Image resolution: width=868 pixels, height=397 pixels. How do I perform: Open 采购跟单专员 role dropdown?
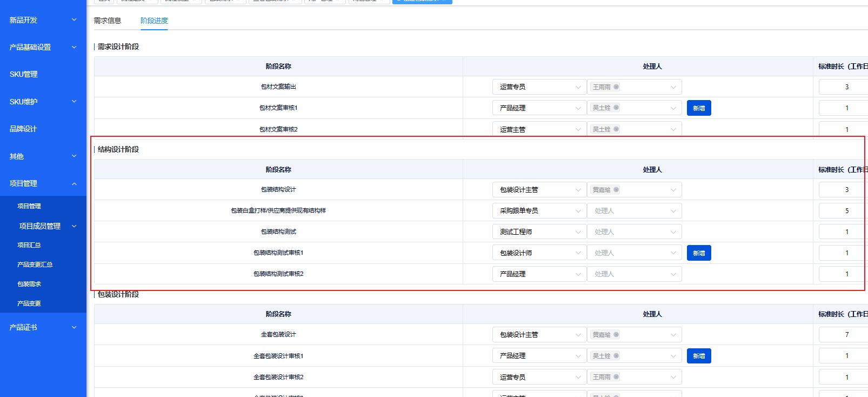tap(539, 211)
